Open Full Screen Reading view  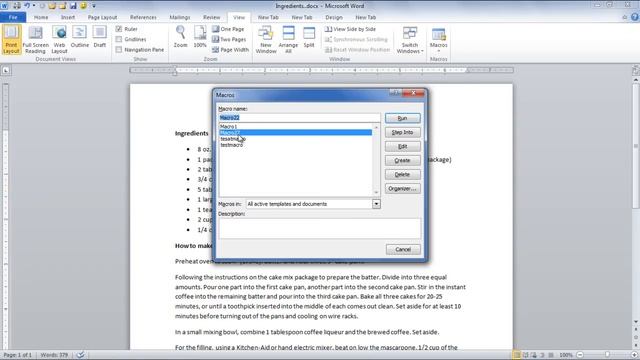(36, 39)
